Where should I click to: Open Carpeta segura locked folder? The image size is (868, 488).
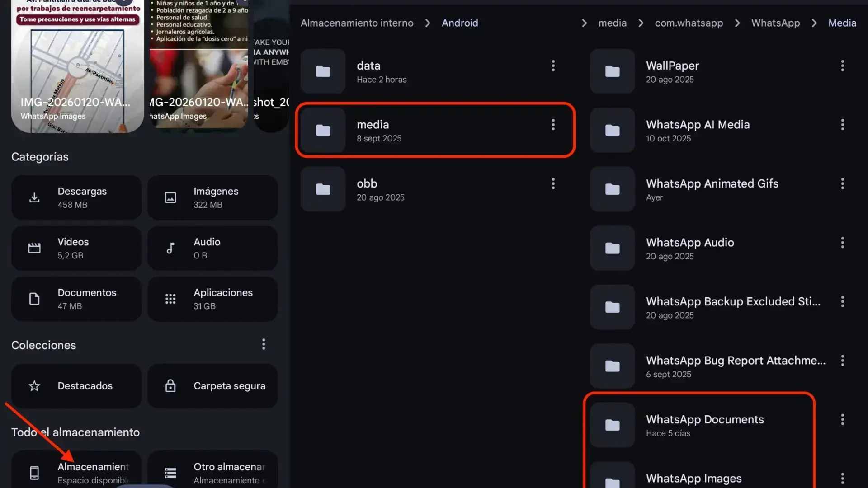click(212, 386)
